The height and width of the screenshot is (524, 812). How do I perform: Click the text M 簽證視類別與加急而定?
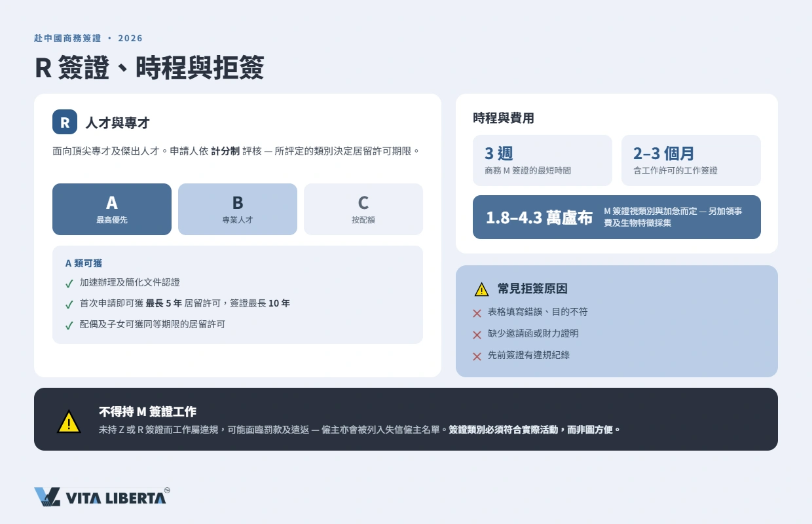tap(650, 211)
